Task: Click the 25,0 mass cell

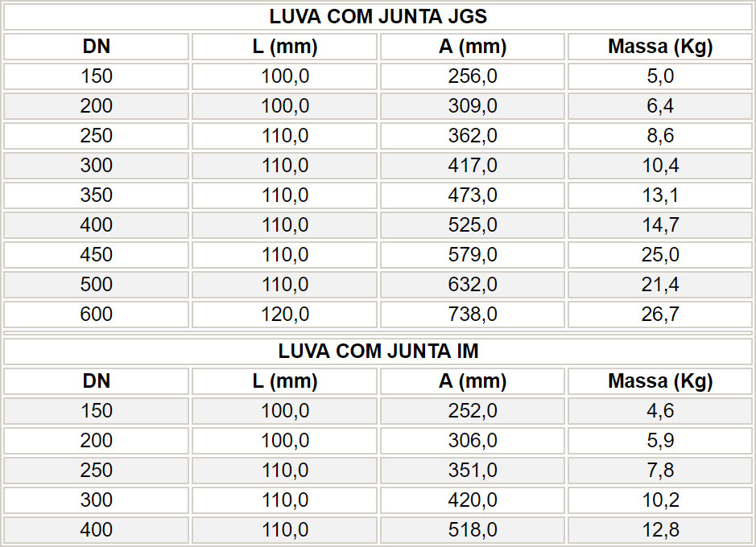Action: [x=660, y=255]
